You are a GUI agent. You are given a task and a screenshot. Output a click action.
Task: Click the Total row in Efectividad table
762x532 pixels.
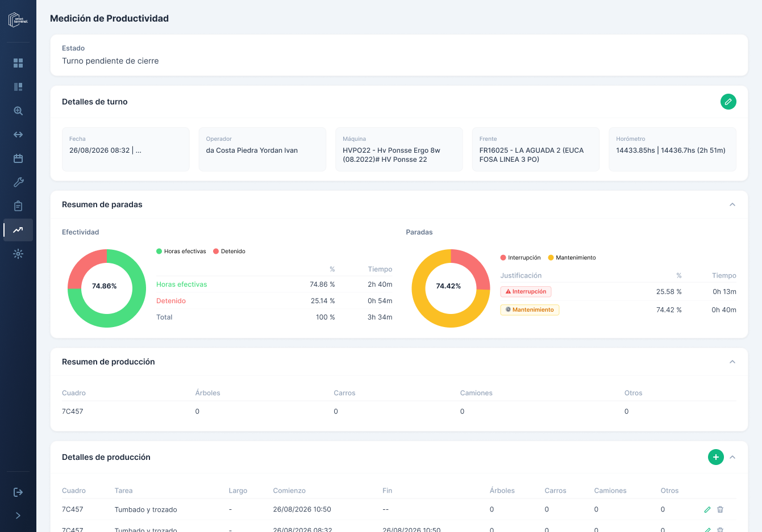click(x=274, y=317)
